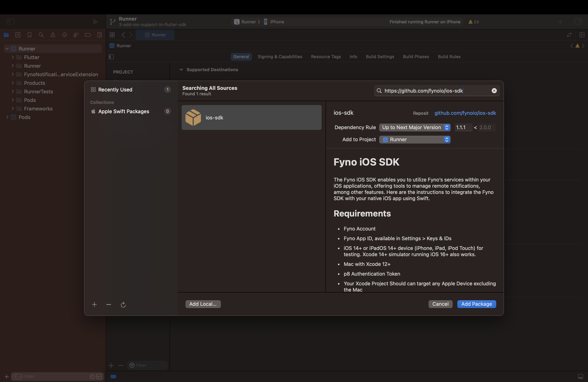
Task: Clear the package search field
Action: coord(494,91)
